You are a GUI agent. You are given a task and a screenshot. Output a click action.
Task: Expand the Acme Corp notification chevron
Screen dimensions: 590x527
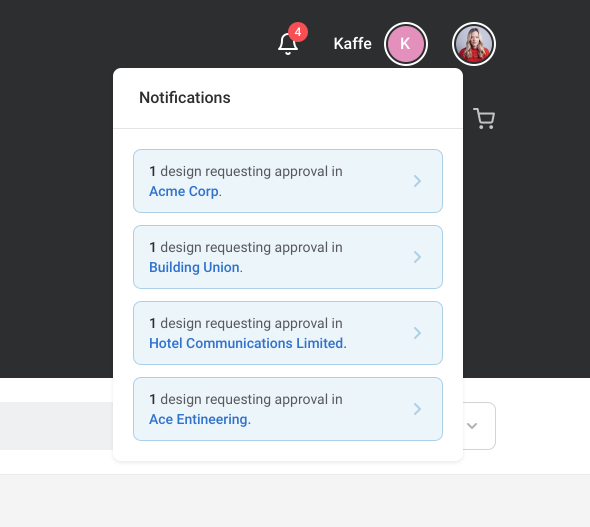[417, 181]
